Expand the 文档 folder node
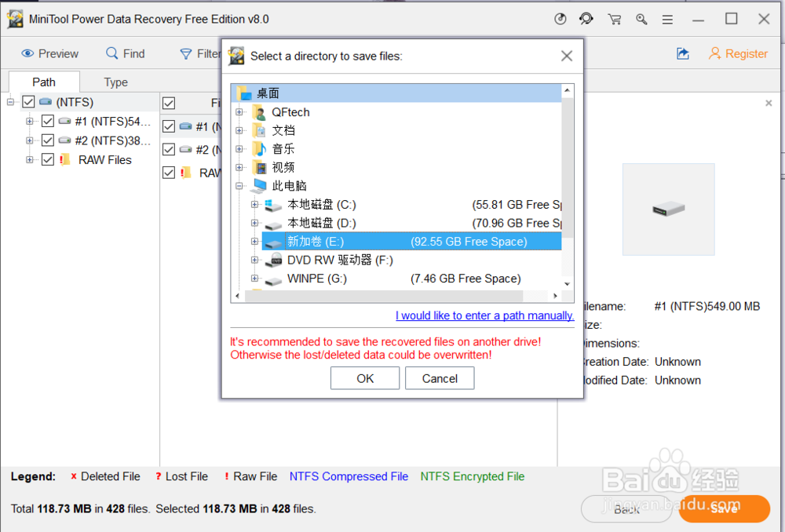Viewport: 785px width, 532px height. tap(239, 130)
